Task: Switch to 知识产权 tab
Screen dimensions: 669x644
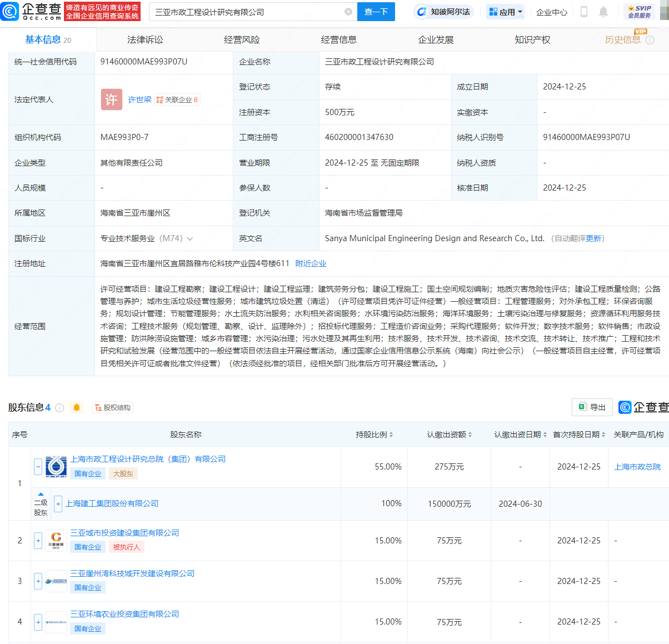Action: [x=532, y=40]
